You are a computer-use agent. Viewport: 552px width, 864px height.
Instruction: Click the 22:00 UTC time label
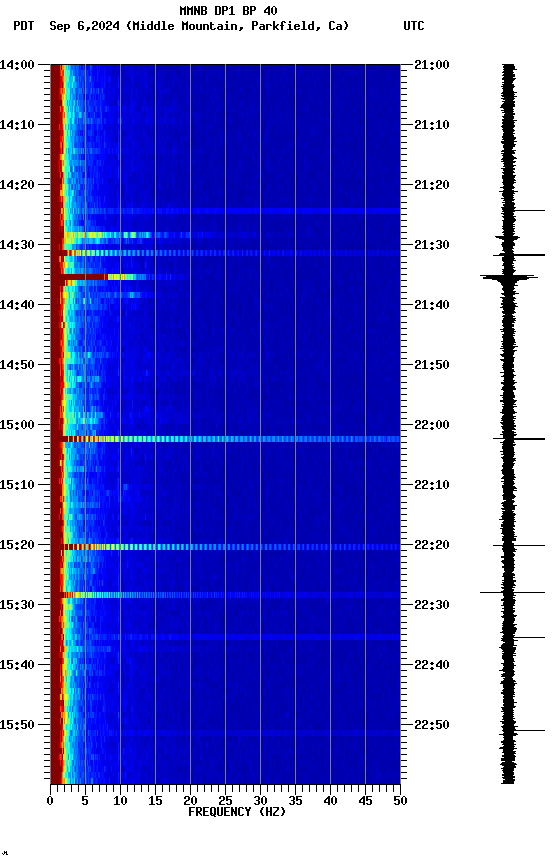tap(432, 425)
